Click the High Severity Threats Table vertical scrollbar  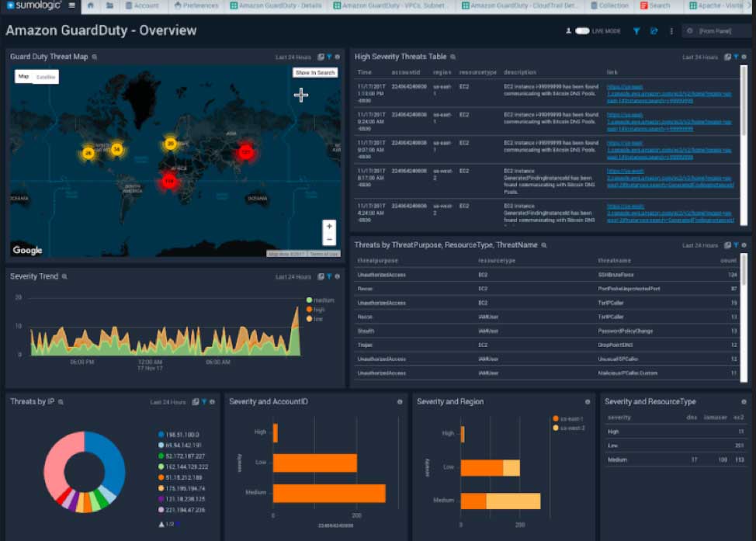(x=744, y=146)
